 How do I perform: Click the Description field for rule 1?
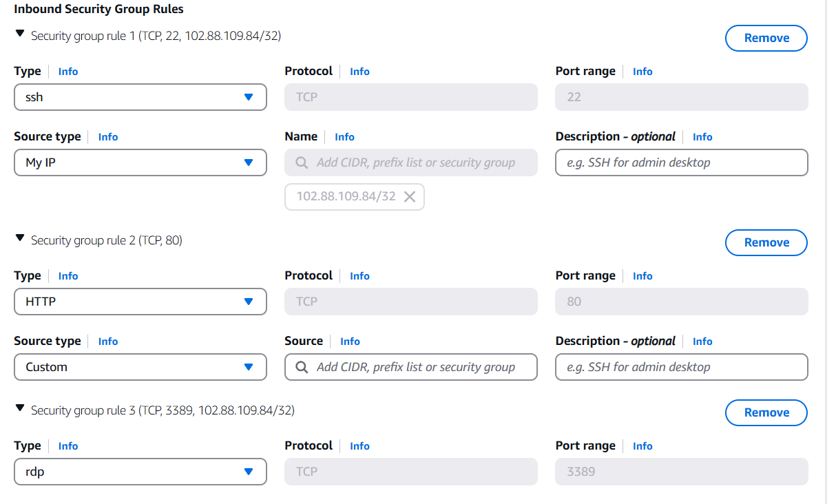[x=682, y=162]
